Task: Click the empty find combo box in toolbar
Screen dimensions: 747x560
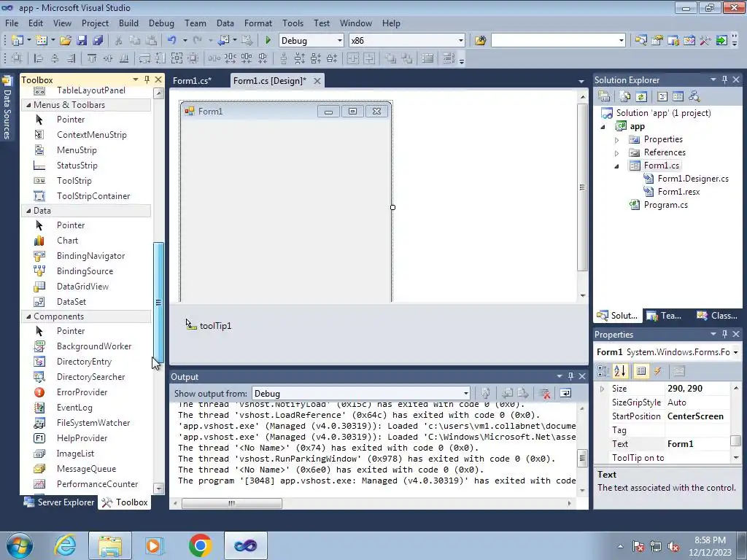Action: (558, 41)
